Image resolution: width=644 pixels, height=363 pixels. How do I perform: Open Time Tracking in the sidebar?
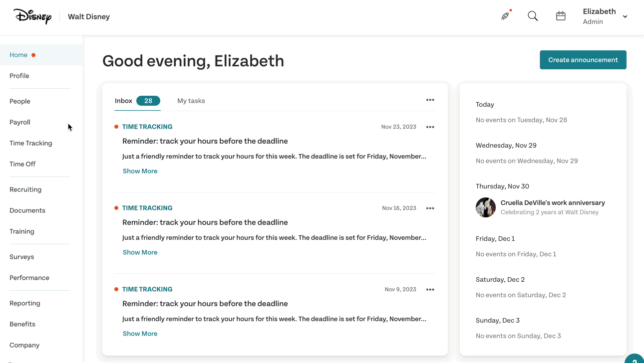[31, 143]
